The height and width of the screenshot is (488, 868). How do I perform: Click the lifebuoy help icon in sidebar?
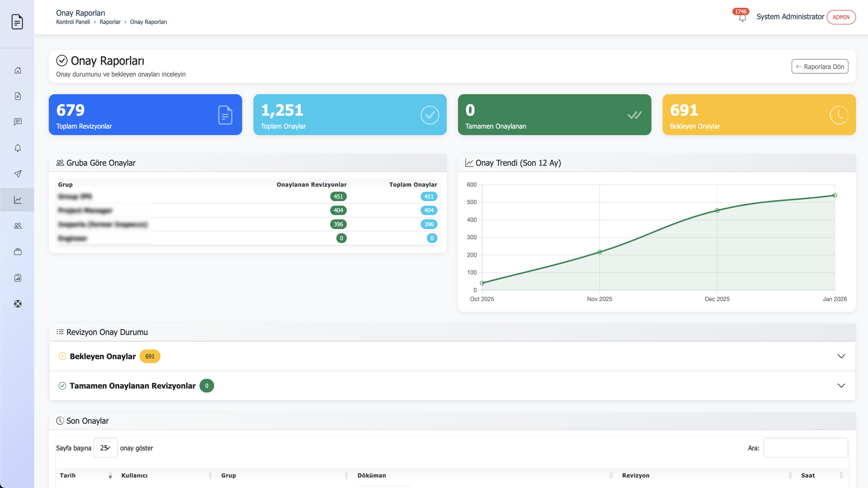coord(18,304)
